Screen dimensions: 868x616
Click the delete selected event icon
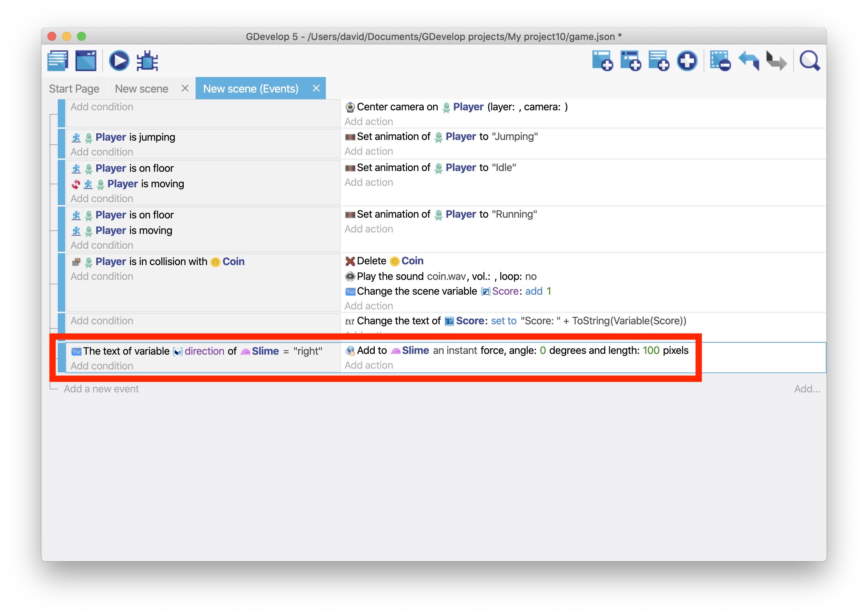pos(720,61)
